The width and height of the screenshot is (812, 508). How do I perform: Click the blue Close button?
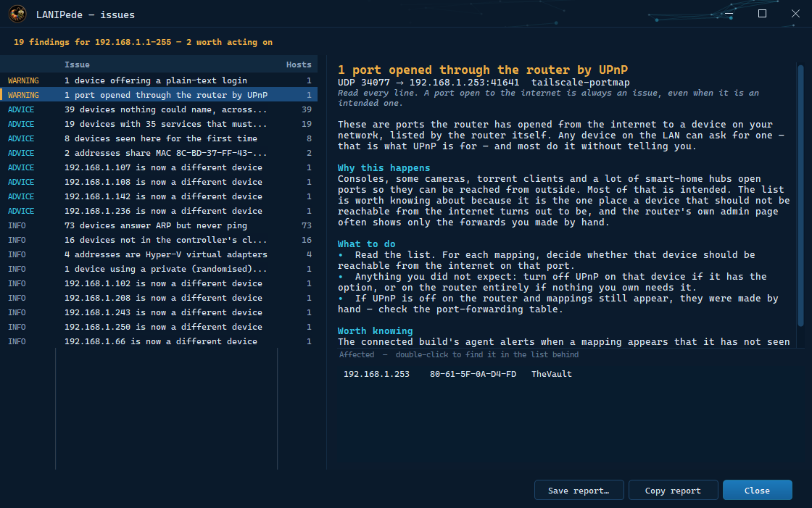tap(757, 490)
